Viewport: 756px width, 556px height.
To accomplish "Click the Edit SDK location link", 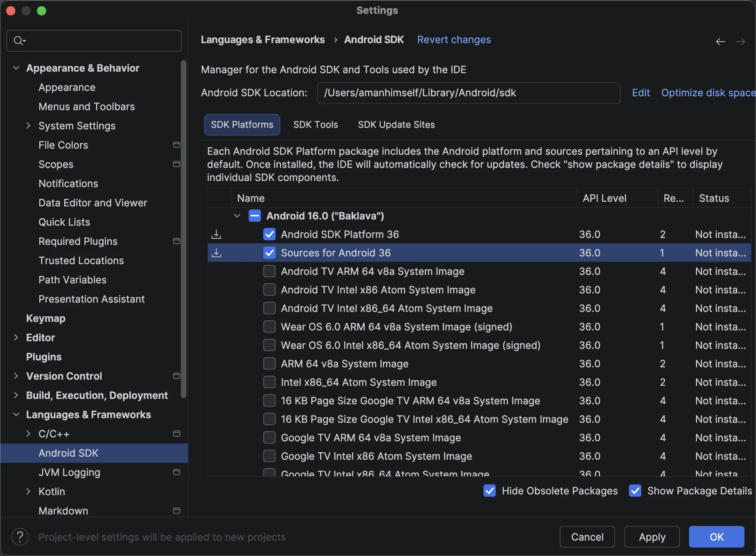I will coord(641,93).
